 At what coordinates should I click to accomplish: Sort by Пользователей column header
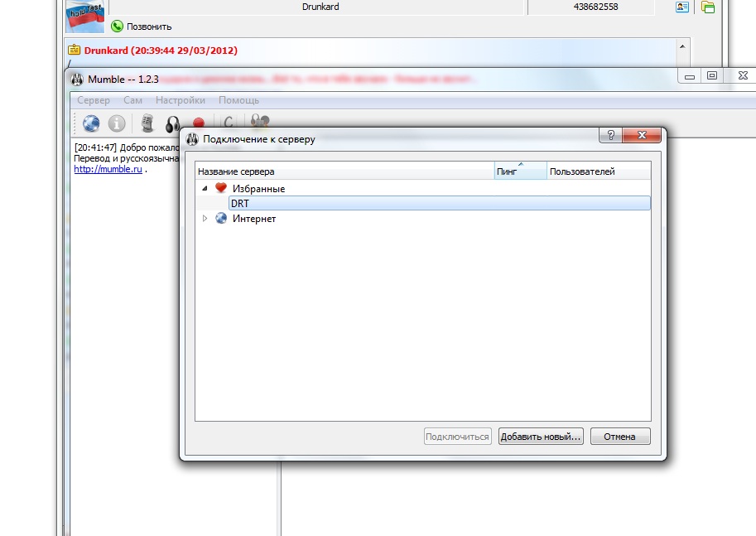coord(599,171)
